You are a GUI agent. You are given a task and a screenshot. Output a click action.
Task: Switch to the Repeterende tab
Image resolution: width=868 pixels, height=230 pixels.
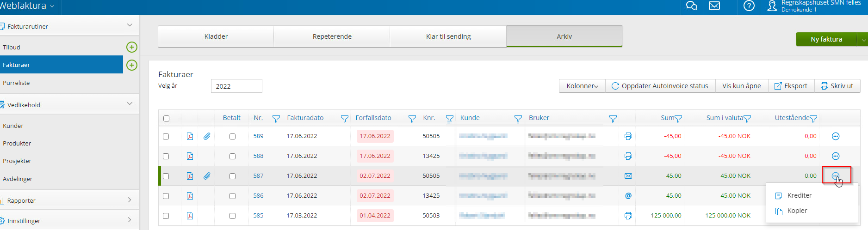332,36
